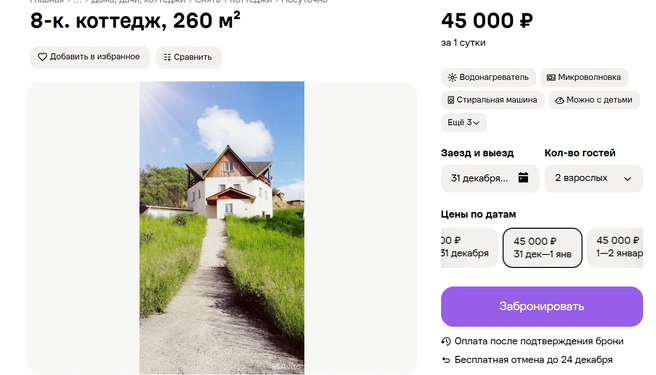Open the guests dropdown chevron arrow
Screen dimensions: 656x375
pos(627,179)
